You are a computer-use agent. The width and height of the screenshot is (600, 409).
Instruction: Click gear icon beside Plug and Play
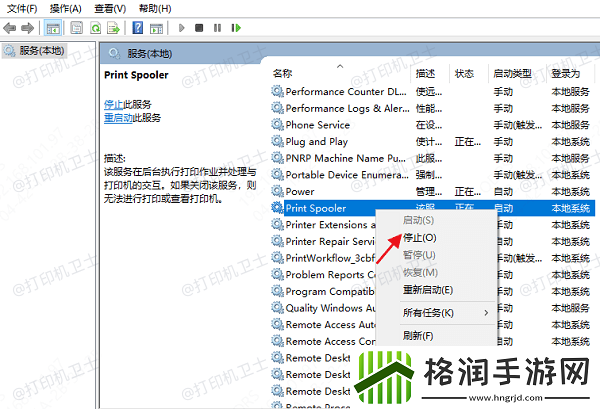click(277, 141)
